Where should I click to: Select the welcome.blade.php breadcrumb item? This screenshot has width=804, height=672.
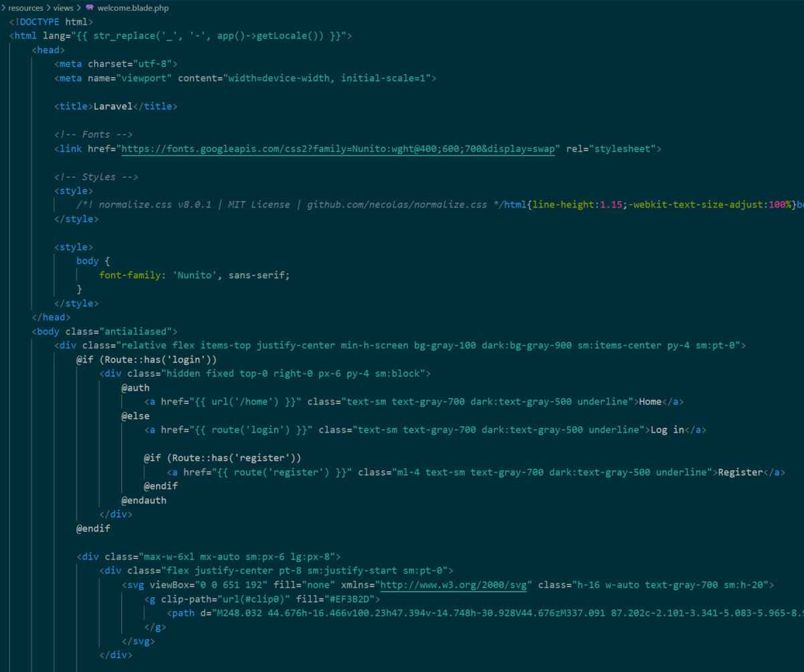(133, 7)
